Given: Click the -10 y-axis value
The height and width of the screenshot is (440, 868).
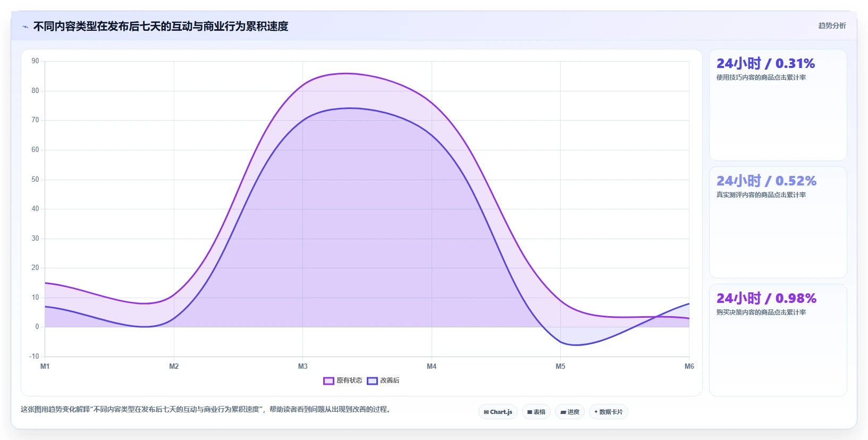Looking at the screenshot, I should [34, 357].
